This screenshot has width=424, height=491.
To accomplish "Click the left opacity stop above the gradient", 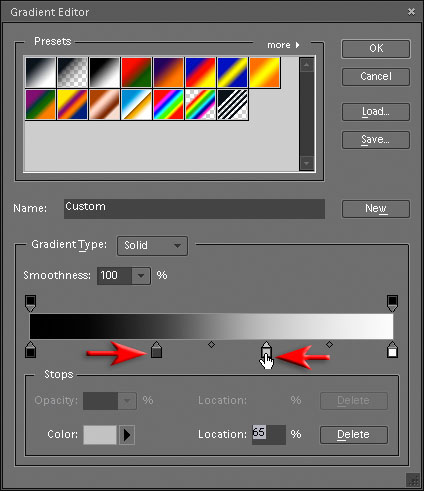I will point(30,303).
